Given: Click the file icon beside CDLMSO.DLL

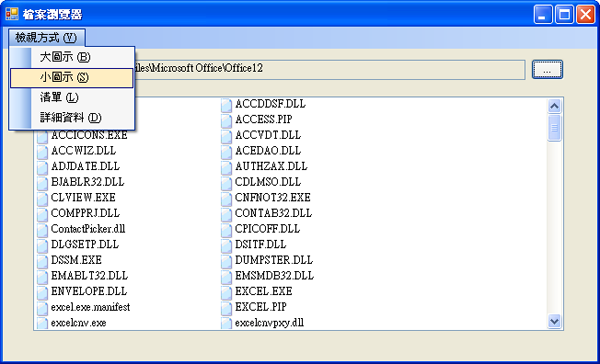Looking at the screenshot, I should (227, 183).
